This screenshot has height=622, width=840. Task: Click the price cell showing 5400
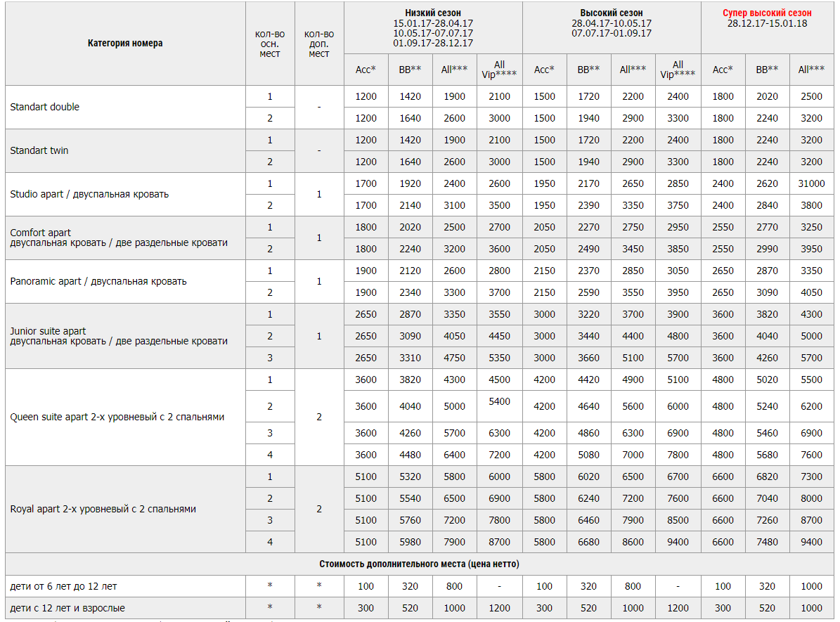pos(499,401)
